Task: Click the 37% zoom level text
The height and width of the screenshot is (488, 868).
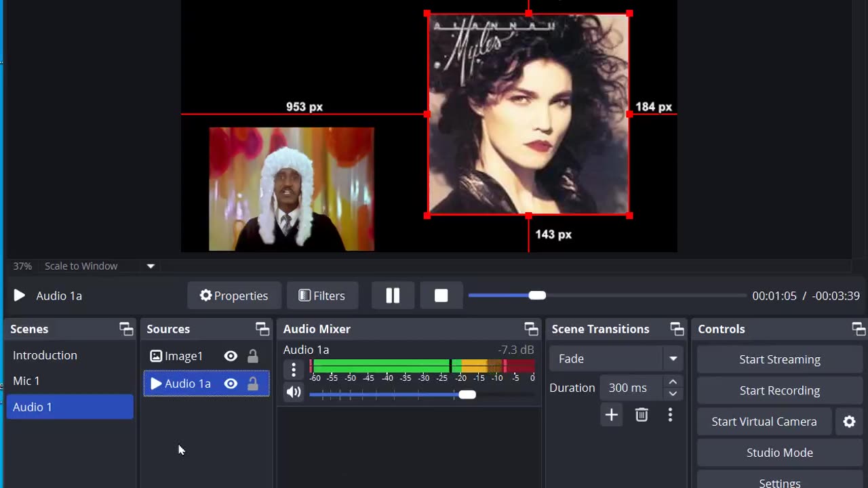Action: coord(22,266)
